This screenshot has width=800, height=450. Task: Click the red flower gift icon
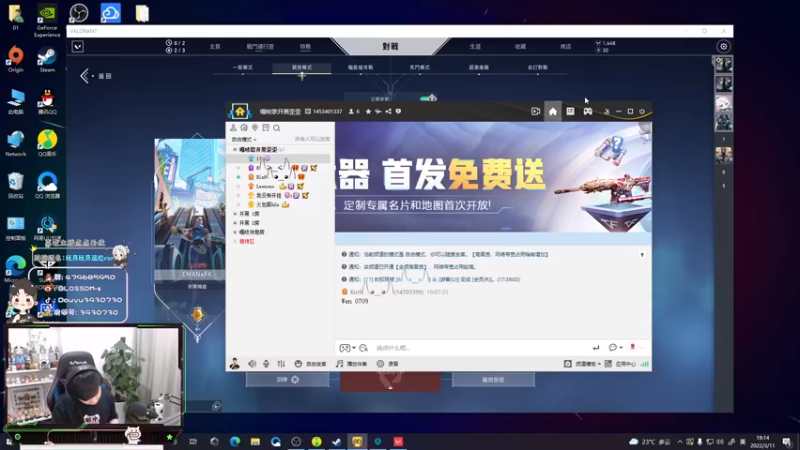[633, 347]
